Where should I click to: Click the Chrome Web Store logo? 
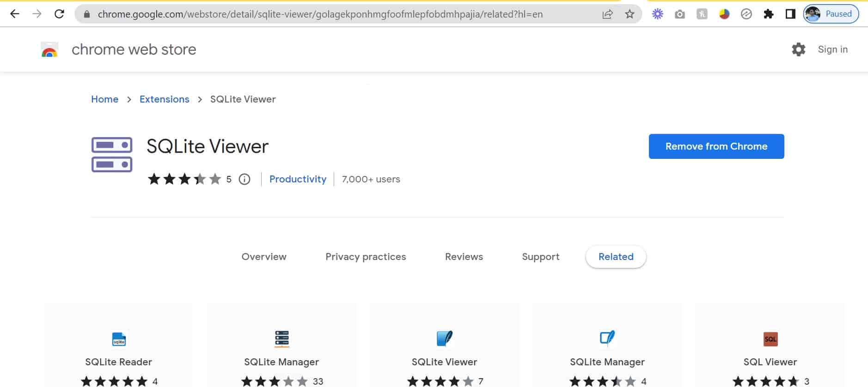(x=49, y=49)
